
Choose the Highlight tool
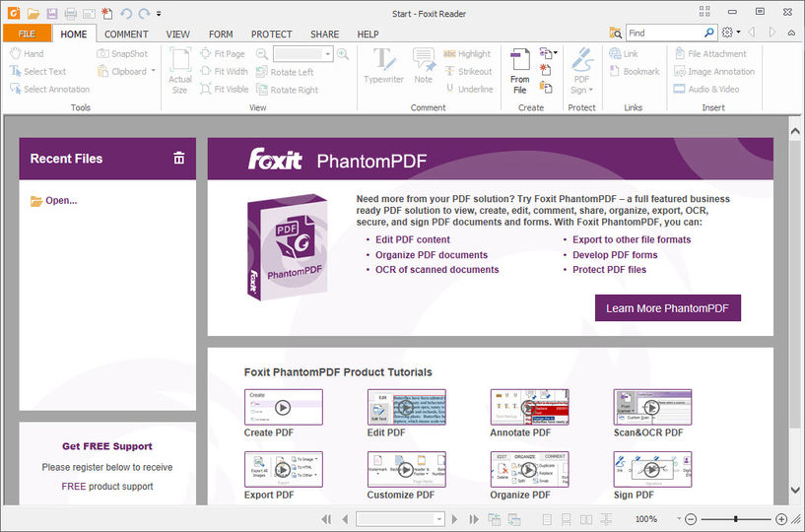pyautogui.click(x=467, y=53)
